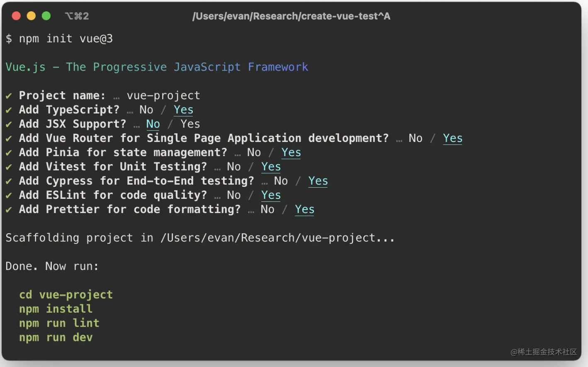This screenshot has width=588, height=367.
Task: Click the 'Add Cypress for End-to-End testing?' prompt
Action: pyautogui.click(x=136, y=181)
